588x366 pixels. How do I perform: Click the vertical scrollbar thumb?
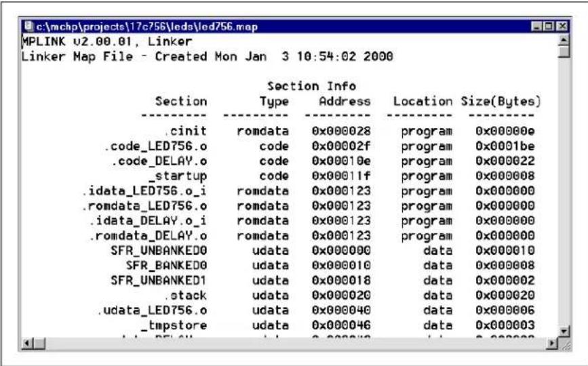[564, 52]
